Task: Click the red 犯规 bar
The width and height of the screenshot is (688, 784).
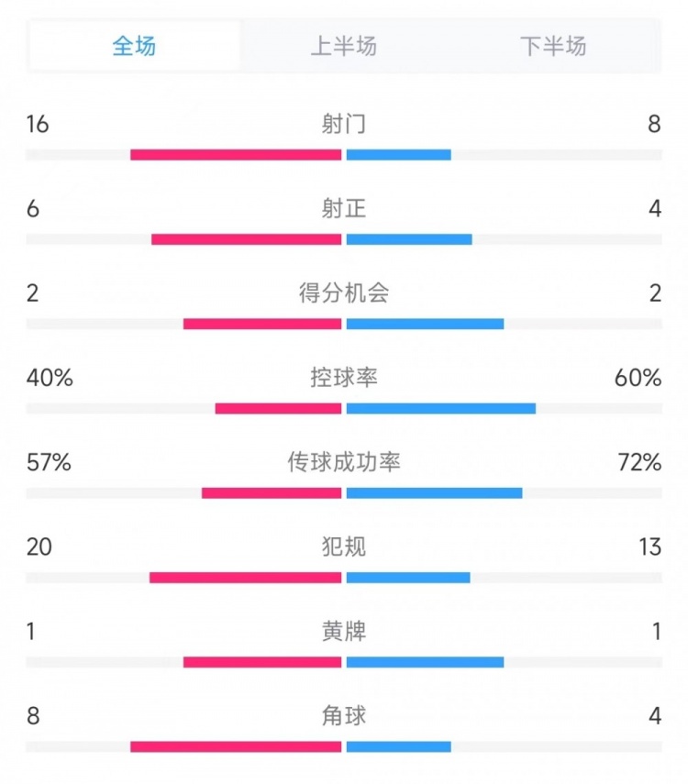Action: pos(245,578)
